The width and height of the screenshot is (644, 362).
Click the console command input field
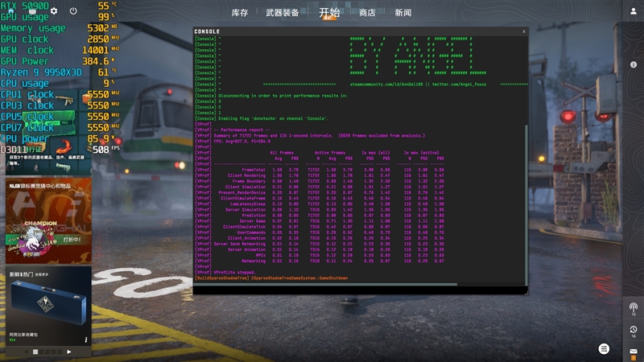coord(354,288)
